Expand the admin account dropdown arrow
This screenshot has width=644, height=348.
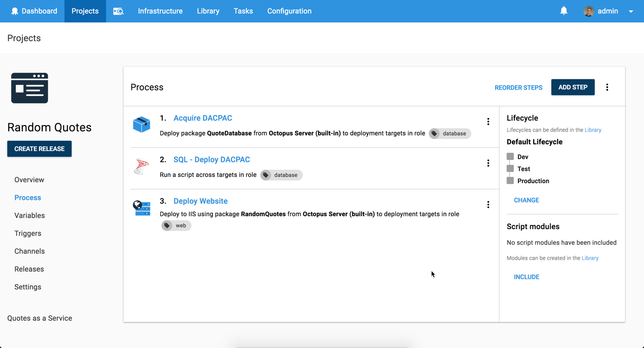coord(631,11)
